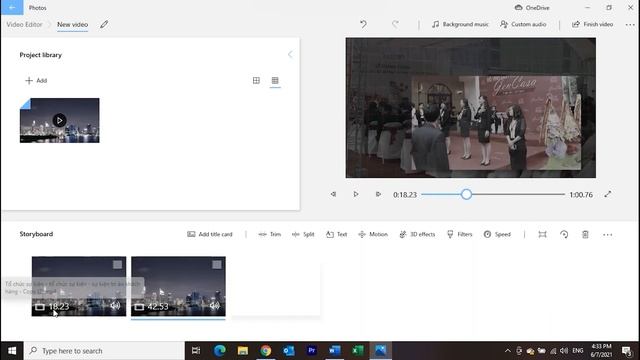Adjust volume on the 18.23 clip
The width and height of the screenshot is (640, 360).
tap(115, 305)
